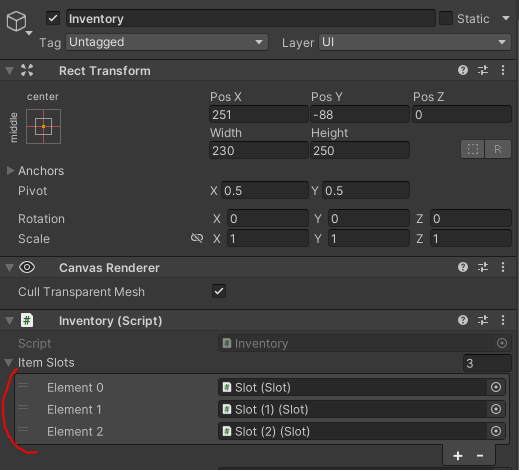Open object picker for Script field

[x=502, y=343]
